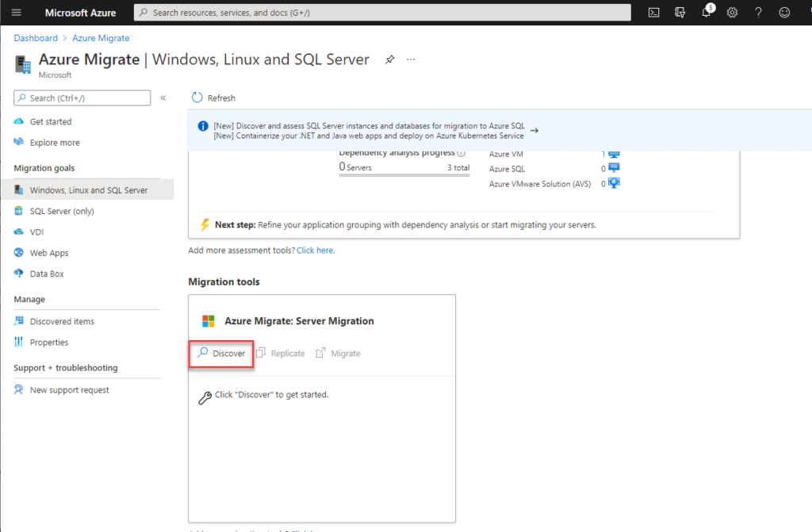The image size is (812, 532).
Task: Open the feedback smiley icon
Action: [785, 13]
